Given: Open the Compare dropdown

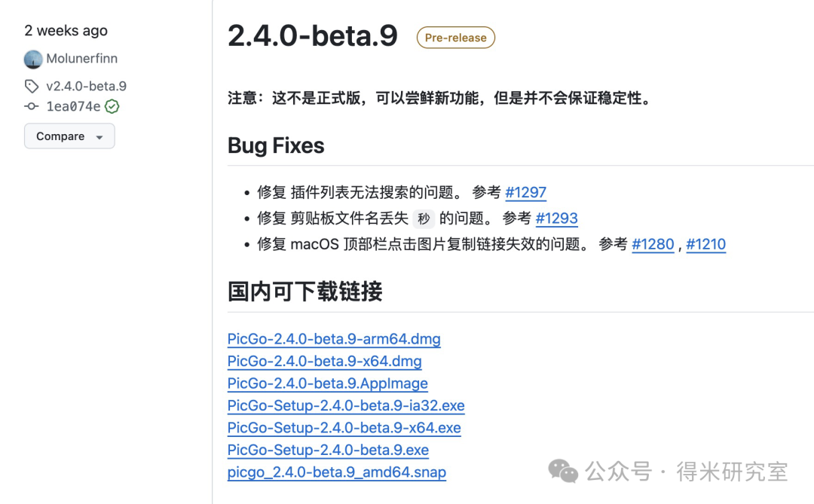Looking at the screenshot, I should 69,136.
